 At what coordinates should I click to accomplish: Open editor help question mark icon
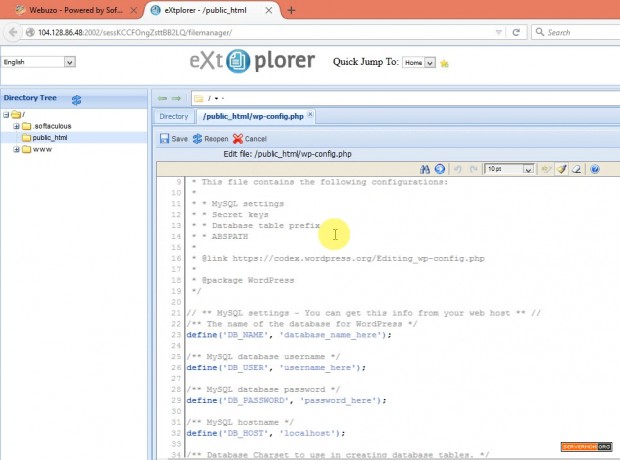[x=595, y=169]
